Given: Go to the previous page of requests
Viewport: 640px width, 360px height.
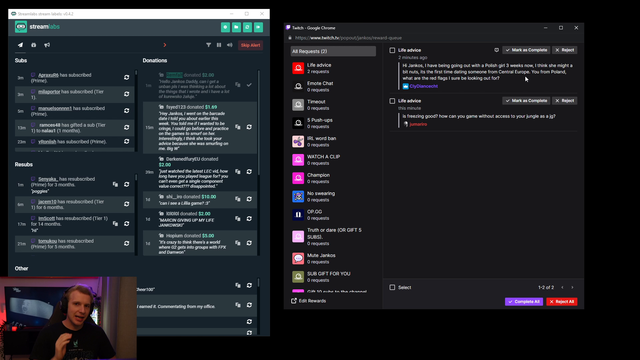Looking at the screenshot, I should click(562, 287).
